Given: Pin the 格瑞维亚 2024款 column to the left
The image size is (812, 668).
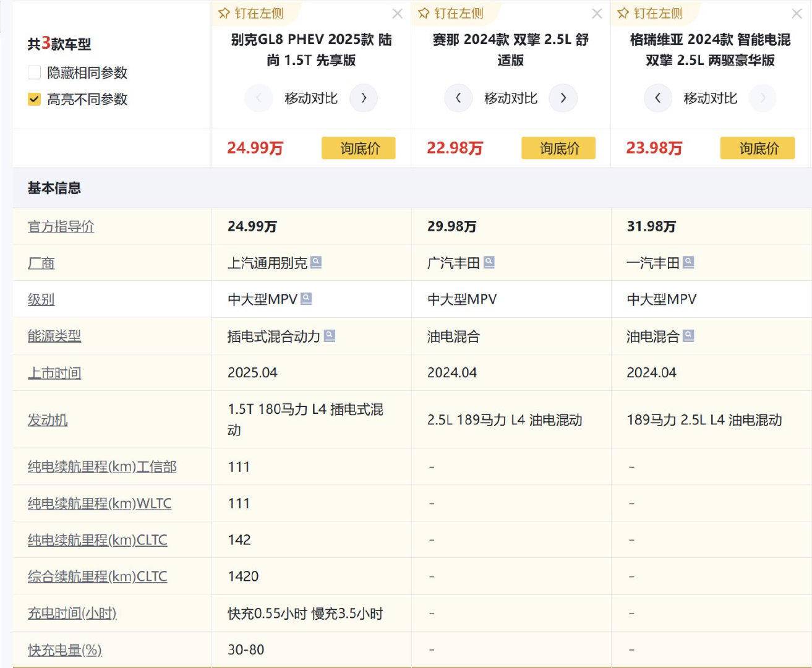Looking at the screenshot, I should 651,14.
